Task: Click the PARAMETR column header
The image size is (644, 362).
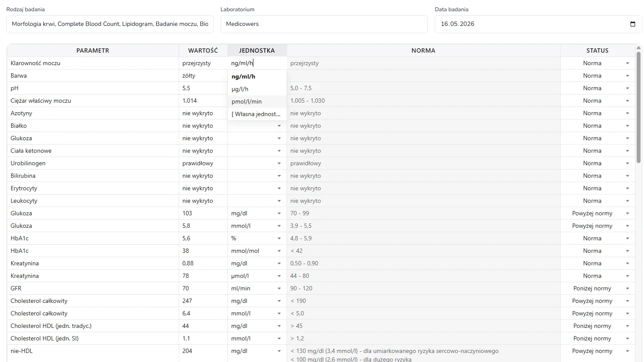Action: pos(93,50)
